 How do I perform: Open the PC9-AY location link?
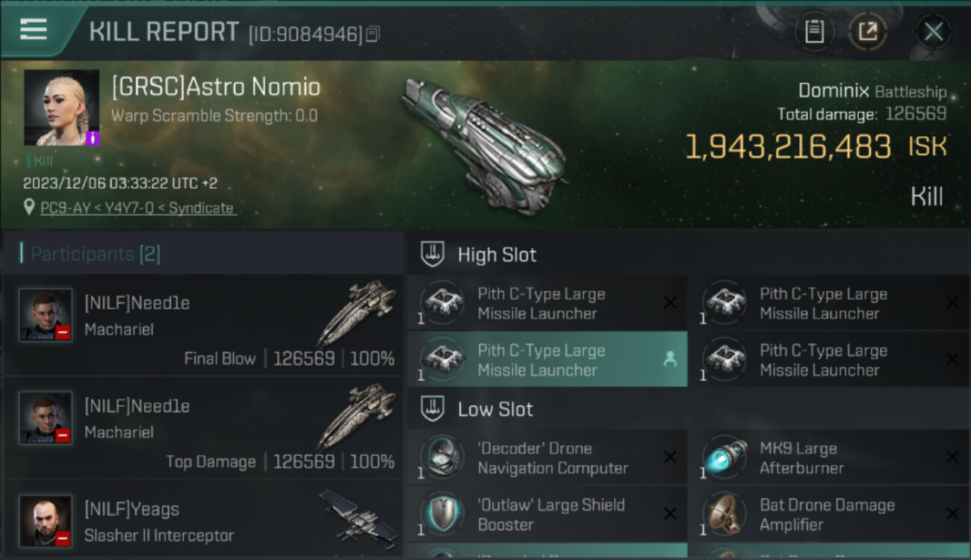coord(137,208)
